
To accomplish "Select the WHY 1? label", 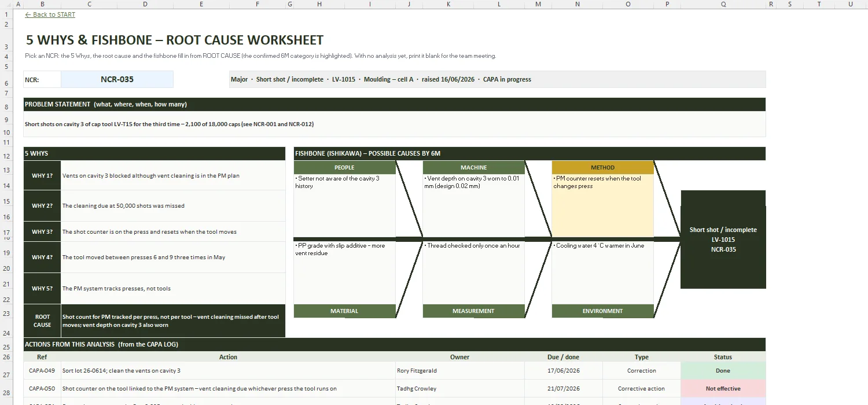I will 42,175.
